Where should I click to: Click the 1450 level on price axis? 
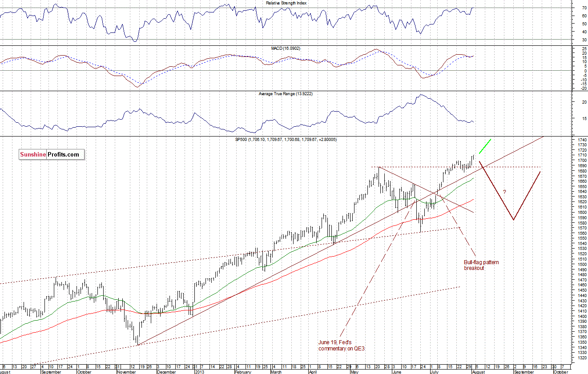[x=581, y=290]
